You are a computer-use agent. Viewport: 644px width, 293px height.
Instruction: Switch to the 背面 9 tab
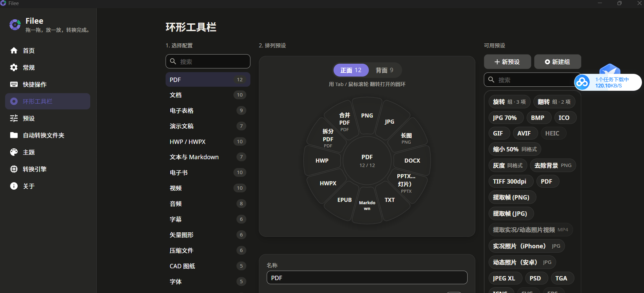pos(384,70)
